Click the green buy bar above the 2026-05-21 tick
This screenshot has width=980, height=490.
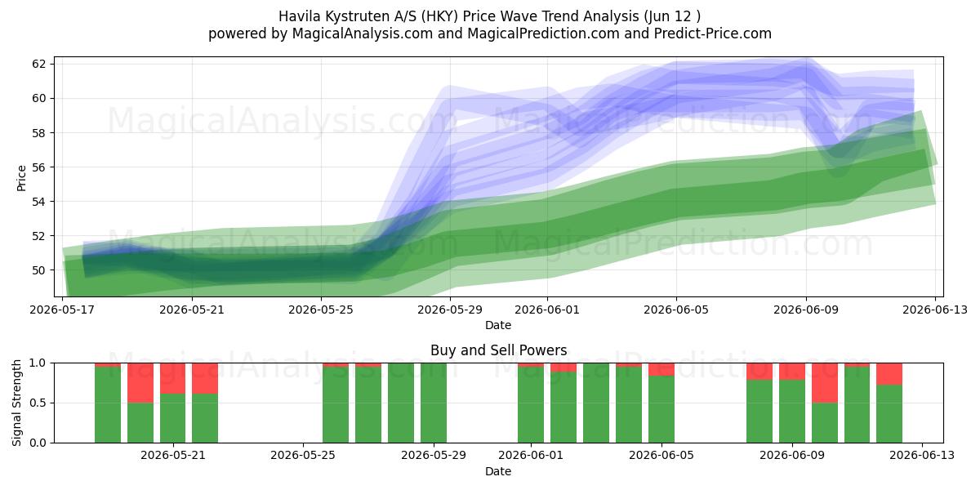pyautogui.click(x=172, y=418)
